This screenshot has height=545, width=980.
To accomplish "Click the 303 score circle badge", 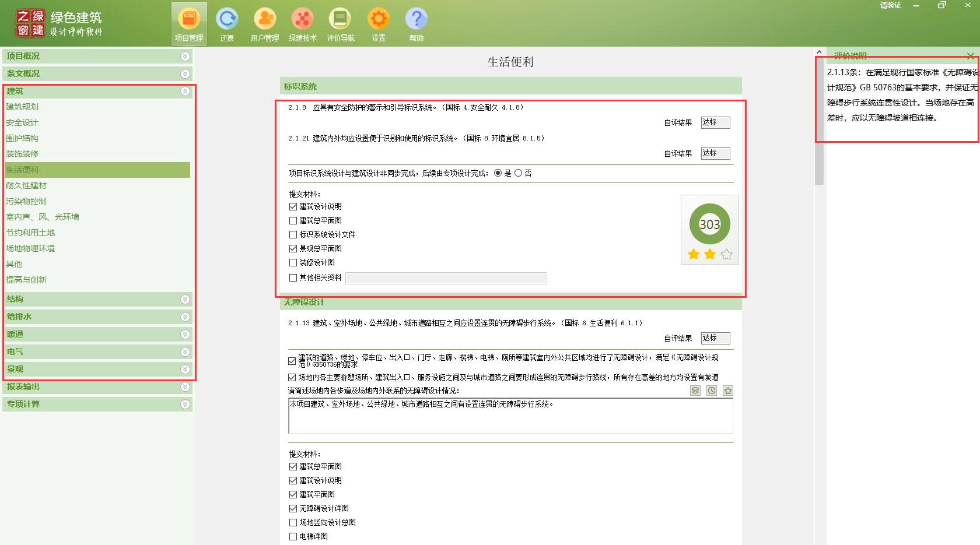I will (x=710, y=224).
